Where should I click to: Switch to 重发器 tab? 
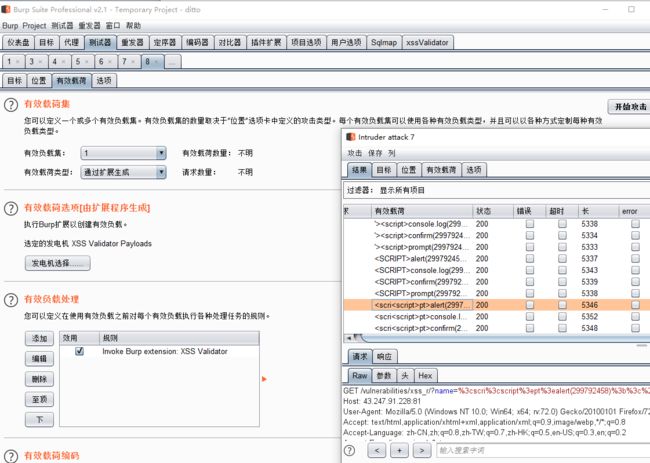132,42
